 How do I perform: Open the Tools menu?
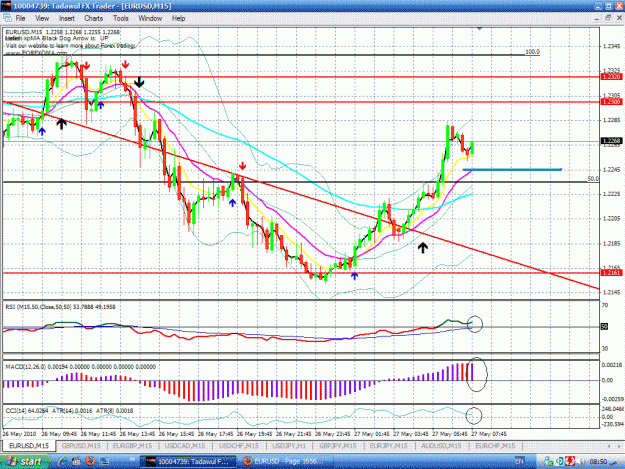(x=121, y=18)
